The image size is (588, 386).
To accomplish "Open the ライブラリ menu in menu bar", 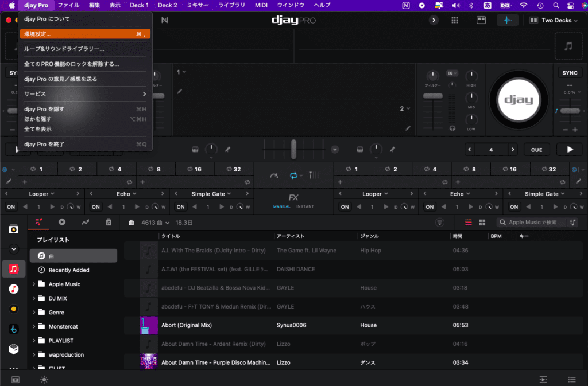I will [231, 5].
